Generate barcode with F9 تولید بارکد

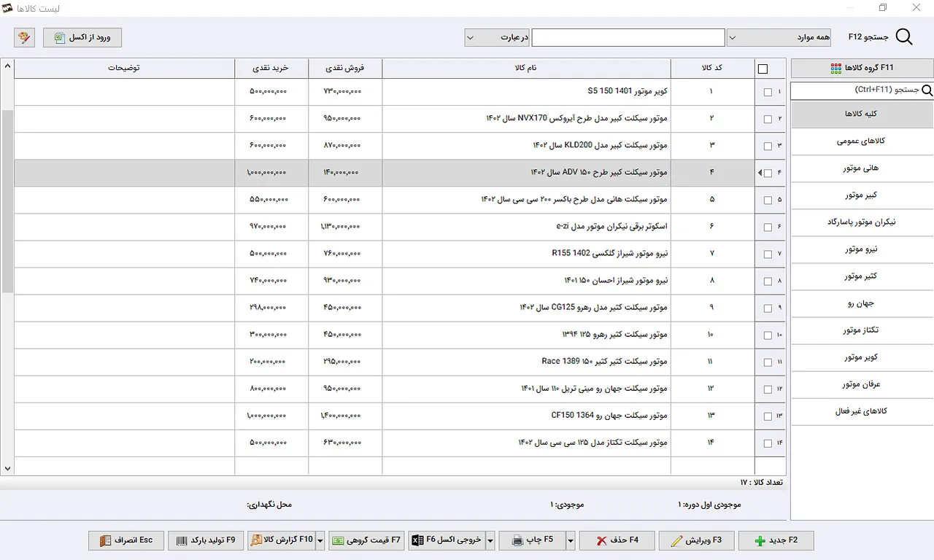click(206, 540)
